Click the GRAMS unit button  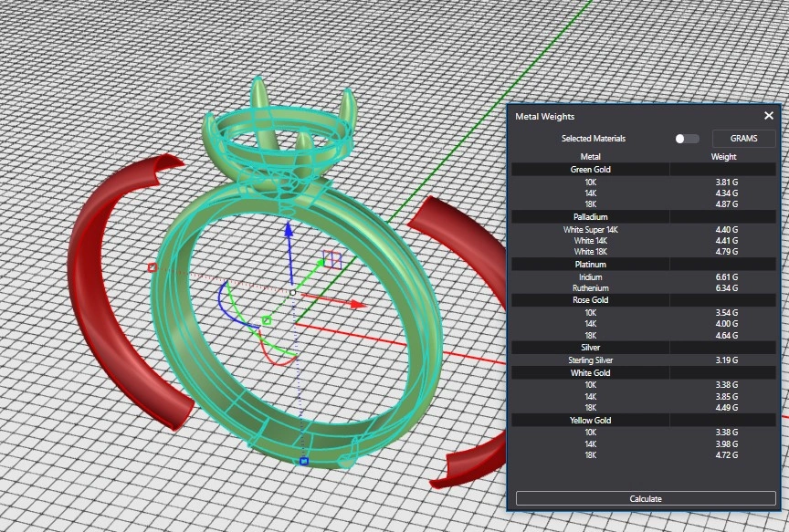click(743, 139)
